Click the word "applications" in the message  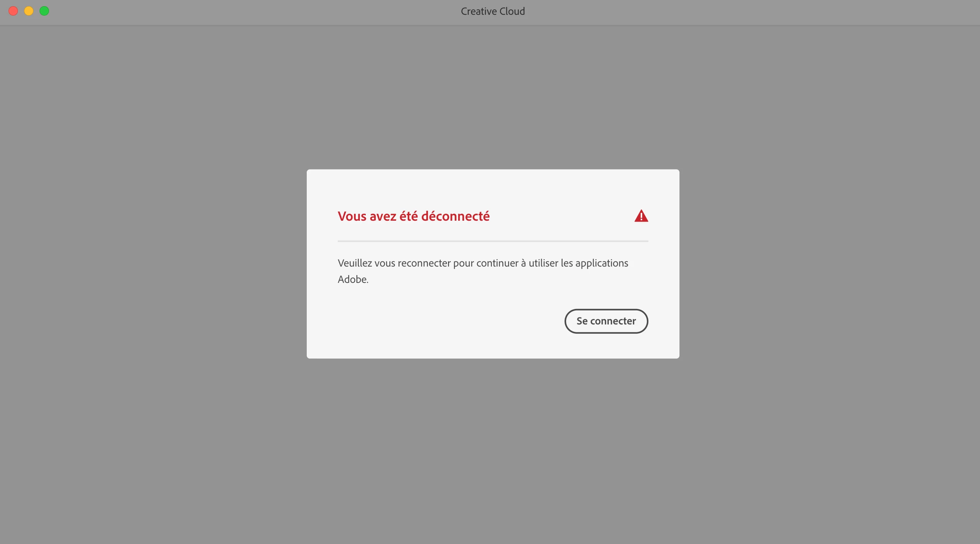[602, 263]
